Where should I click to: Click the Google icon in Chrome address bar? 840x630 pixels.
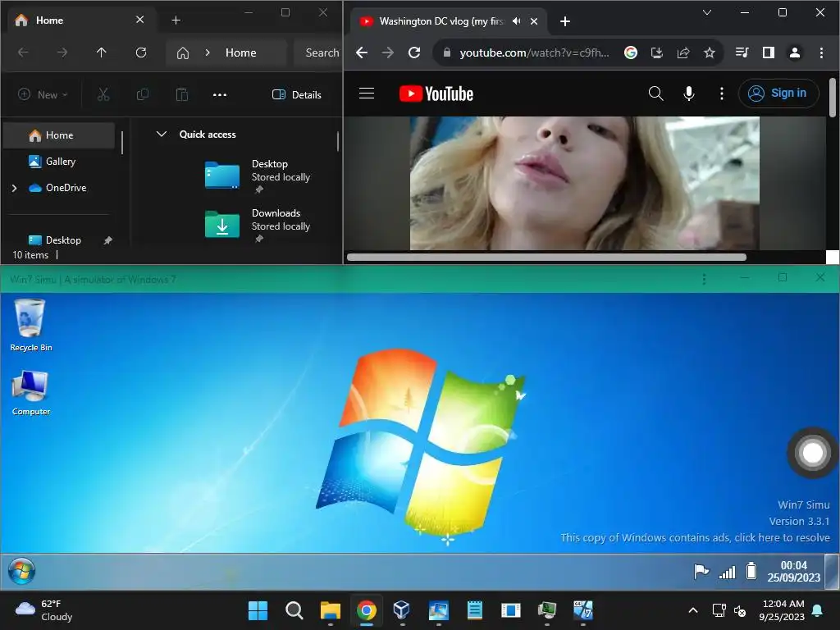[631, 52]
